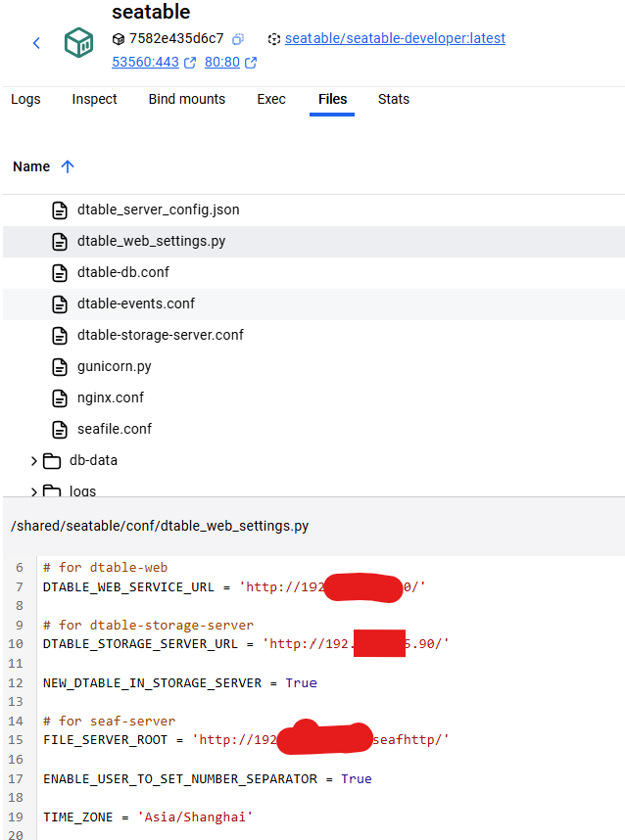Open dtable-events.conf file
The height and width of the screenshot is (840, 625).
coord(136,303)
